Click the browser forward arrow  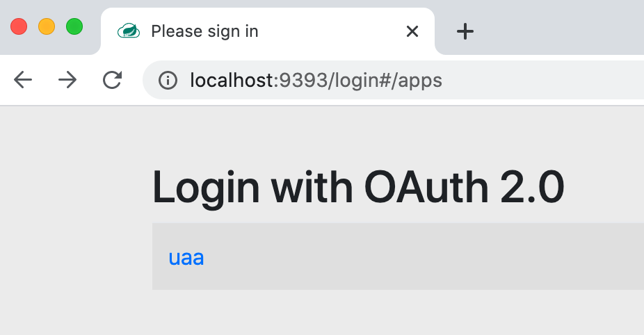[x=67, y=81]
